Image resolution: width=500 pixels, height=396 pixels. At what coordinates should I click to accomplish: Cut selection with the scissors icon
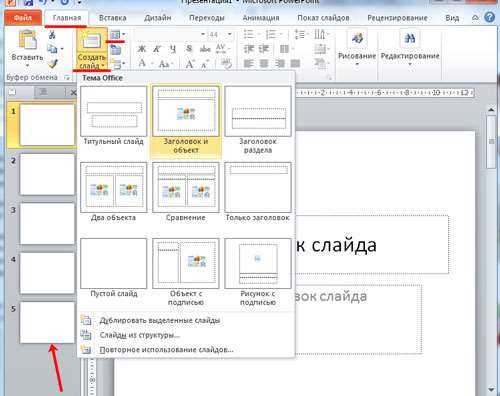coord(52,34)
